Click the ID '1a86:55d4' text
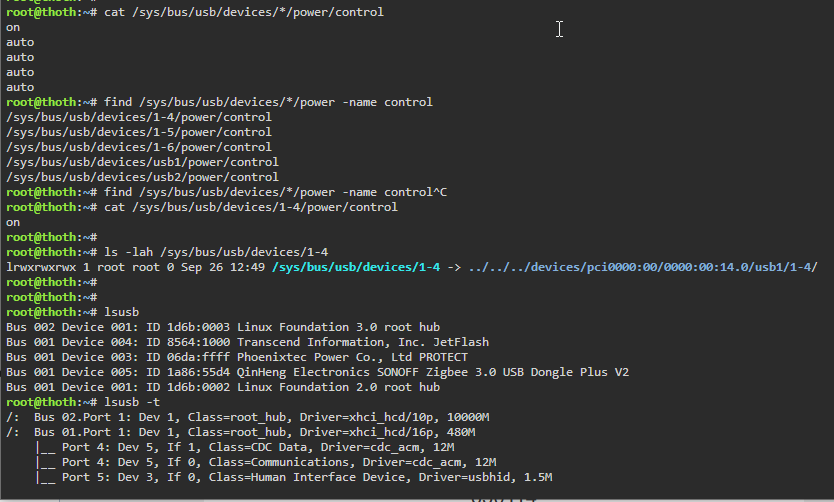Screen dimensions: 834x502 click(x=198, y=372)
